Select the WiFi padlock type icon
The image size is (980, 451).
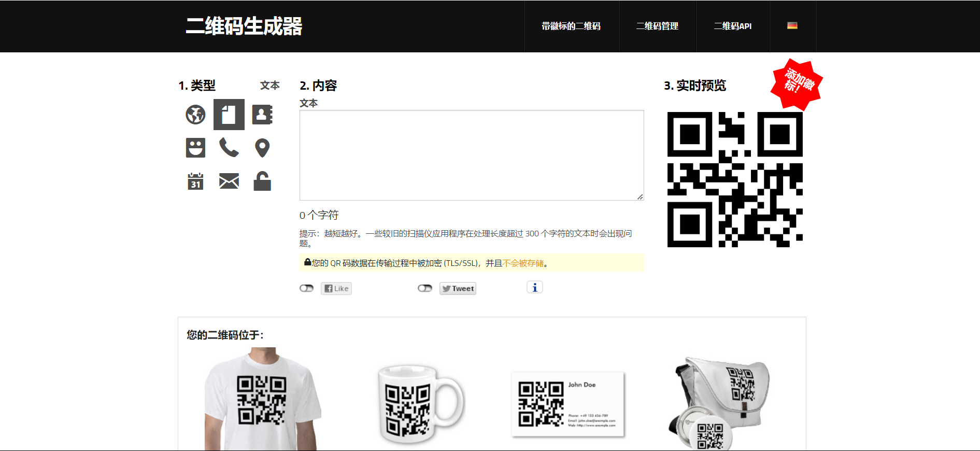coord(262,181)
